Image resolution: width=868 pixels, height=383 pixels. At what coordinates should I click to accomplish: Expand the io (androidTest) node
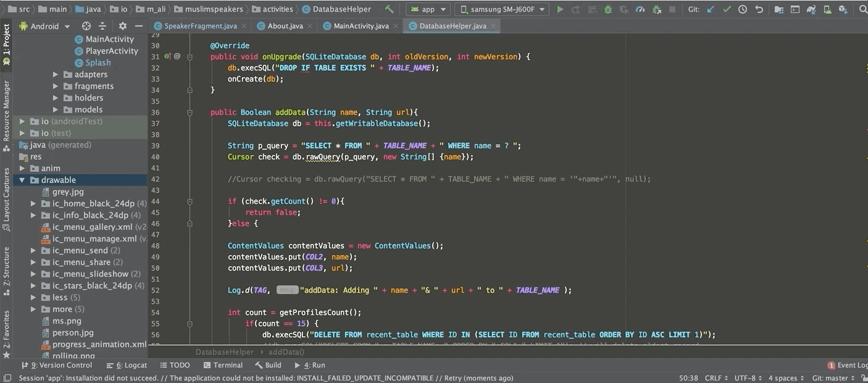(22, 121)
